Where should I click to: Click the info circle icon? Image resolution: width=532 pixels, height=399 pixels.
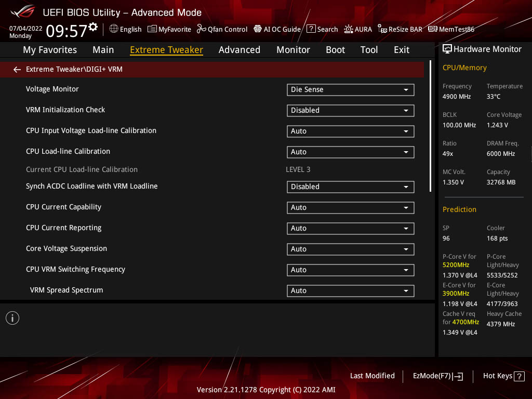click(x=12, y=318)
